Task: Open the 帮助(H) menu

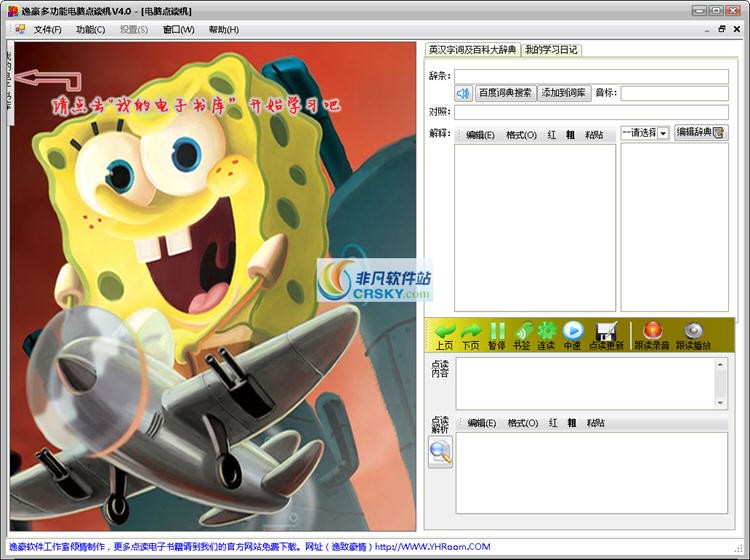Action: click(x=224, y=30)
